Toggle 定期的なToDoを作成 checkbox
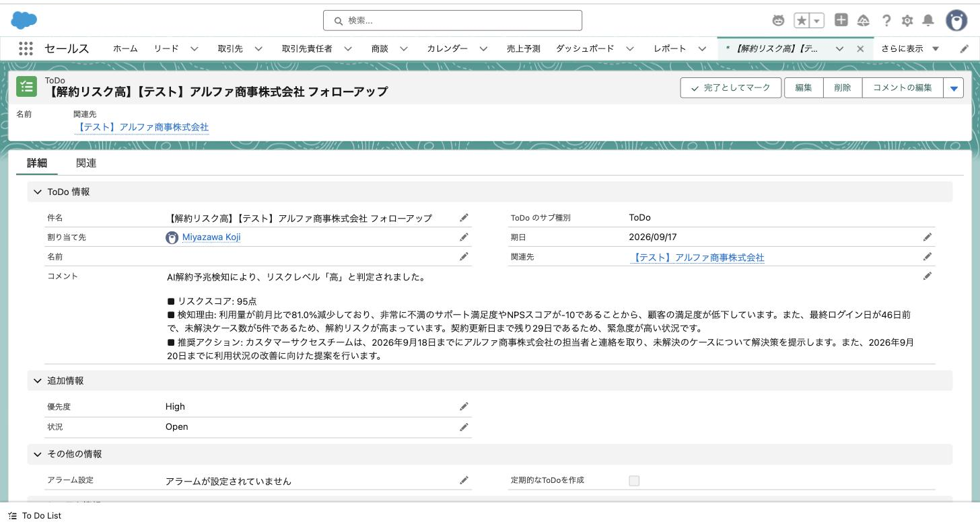This screenshot has width=980, height=528. click(x=634, y=480)
